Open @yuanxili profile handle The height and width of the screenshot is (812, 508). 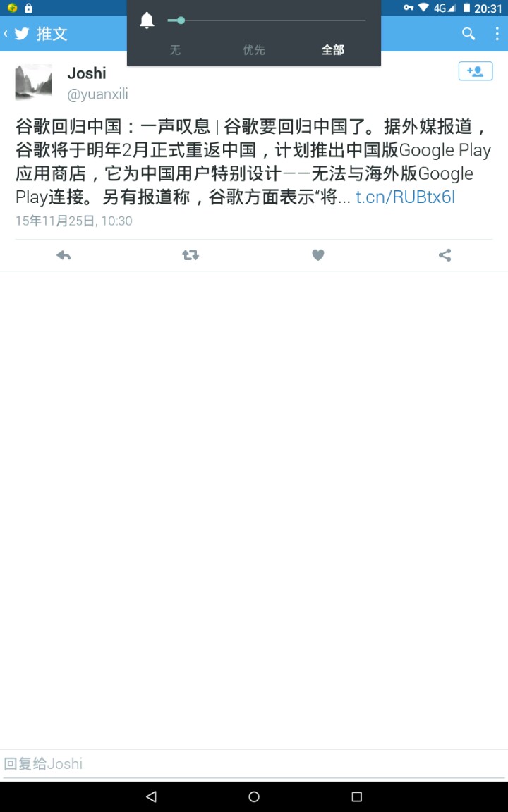click(97, 94)
